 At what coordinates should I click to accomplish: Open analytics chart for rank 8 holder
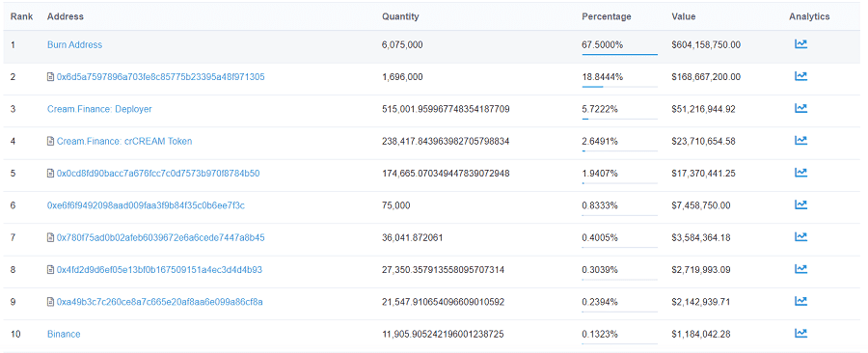pyautogui.click(x=800, y=268)
